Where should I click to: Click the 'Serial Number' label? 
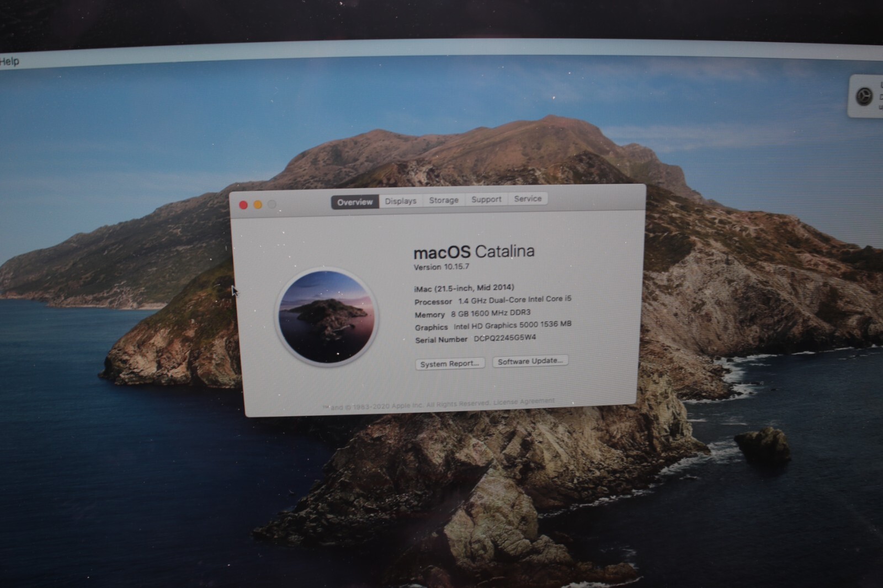click(x=441, y=340)
